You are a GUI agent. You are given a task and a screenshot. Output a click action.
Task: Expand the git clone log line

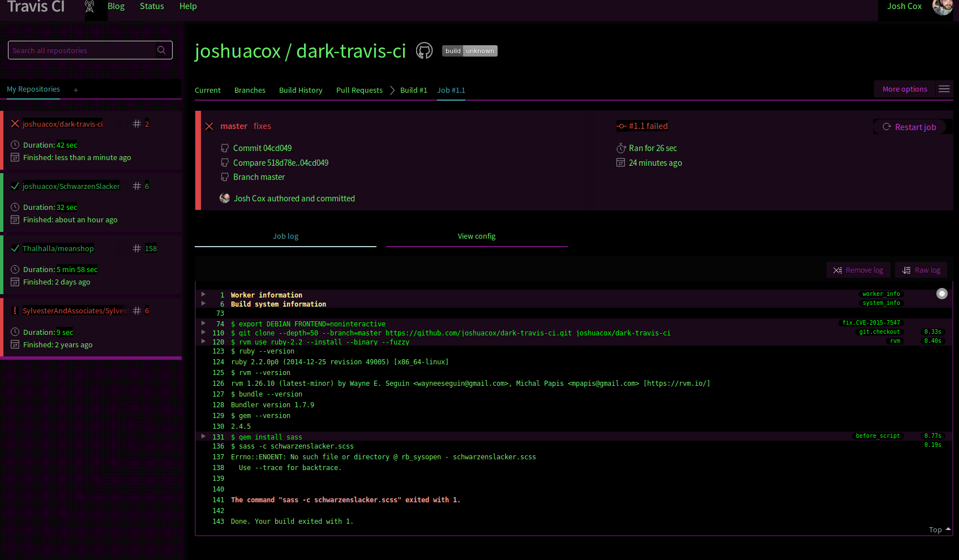pos(203,331)
